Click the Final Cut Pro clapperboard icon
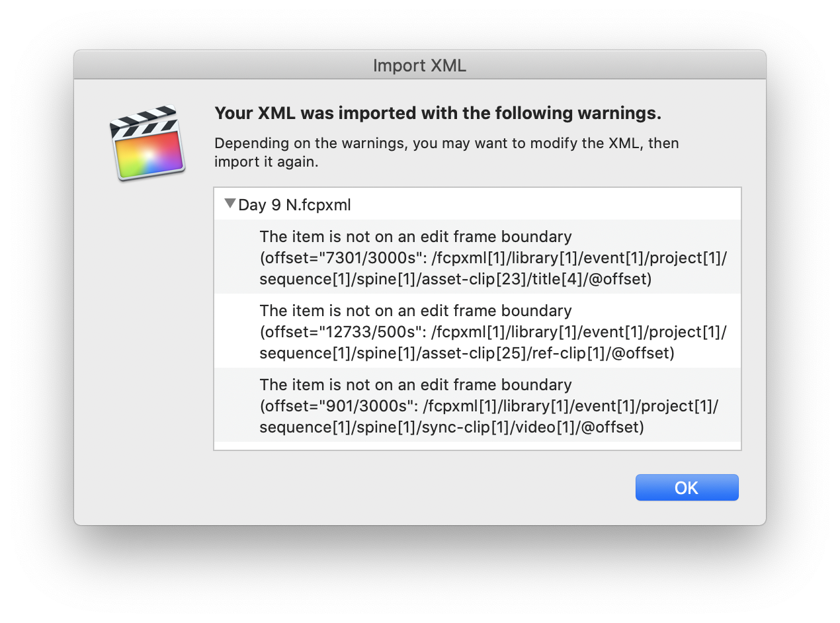The image size is (840, 623). pyautogui.click(x=147, y=143)
